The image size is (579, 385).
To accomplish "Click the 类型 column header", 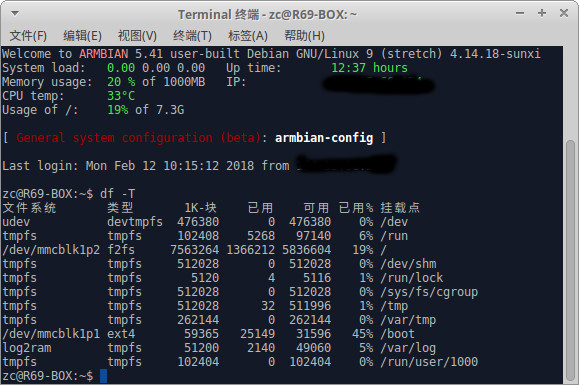I will (x=120, y=208).
